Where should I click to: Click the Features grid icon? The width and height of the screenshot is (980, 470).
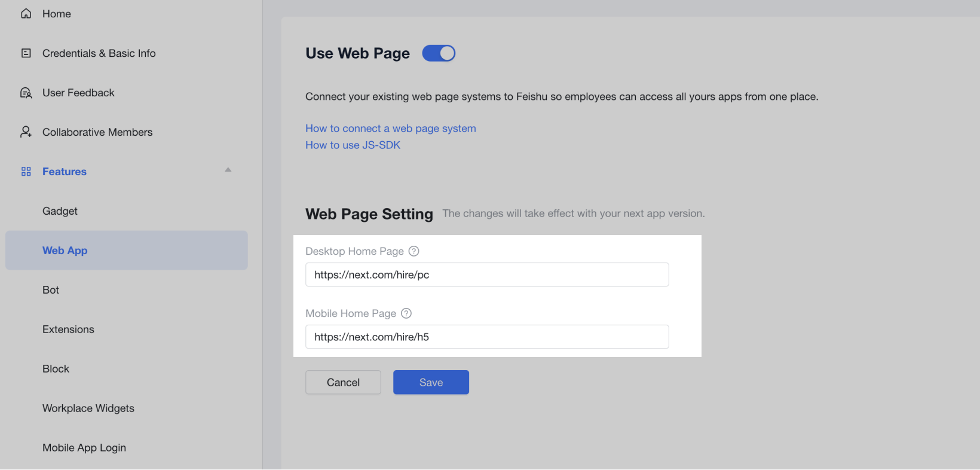click(x=26, y=172)
